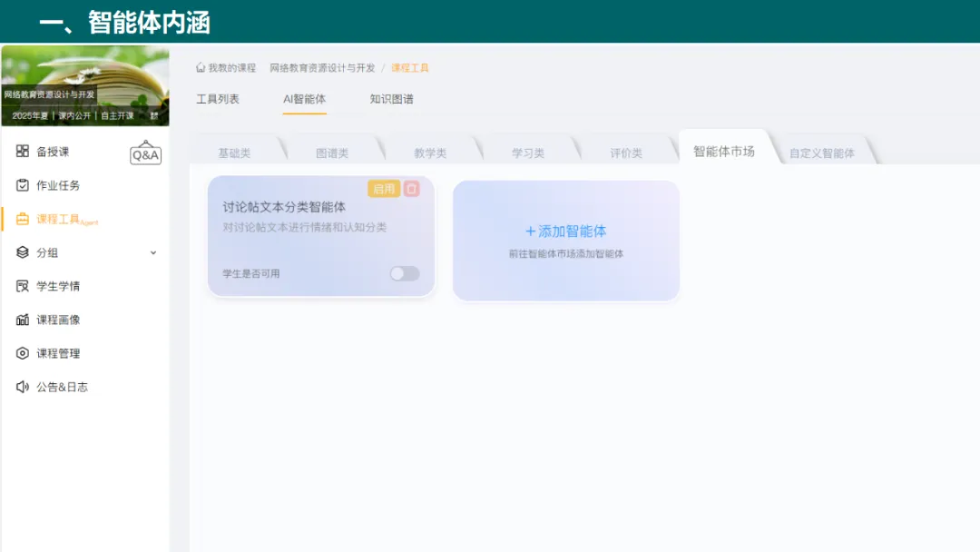Click the 课程管理 gear icon
This screenshot has width=980, height=552.
click(x=23, y=353)
